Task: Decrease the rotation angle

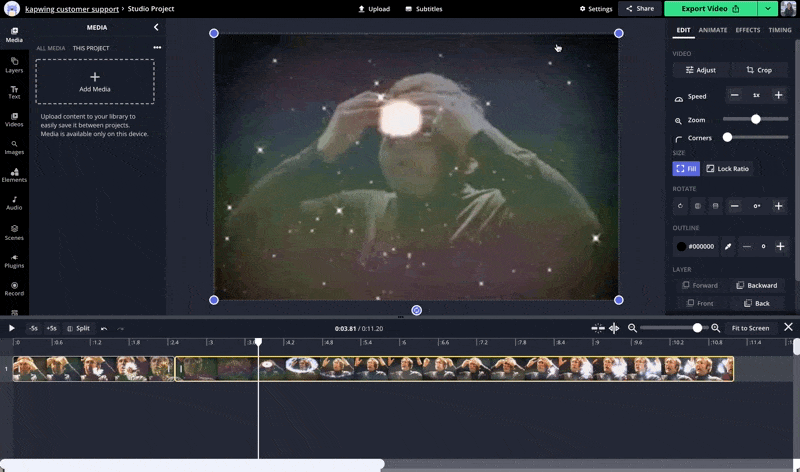Action: point(734,206)
